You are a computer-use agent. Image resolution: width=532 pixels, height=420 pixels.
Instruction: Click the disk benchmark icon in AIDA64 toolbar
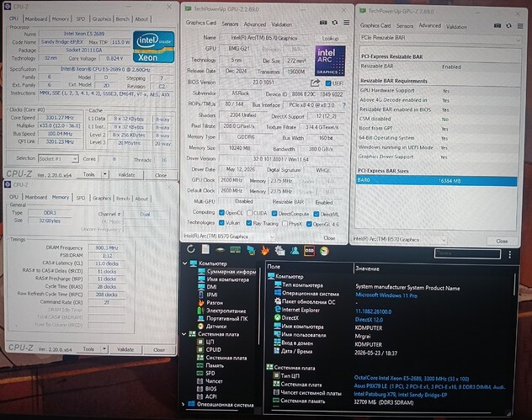(221, 250)
